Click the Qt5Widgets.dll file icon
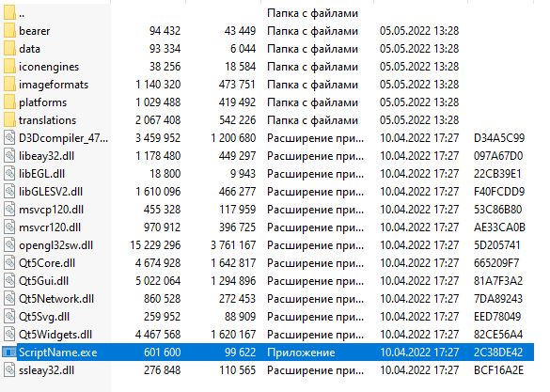This screenshot has width=550, height=392. (x=9, y=335)
